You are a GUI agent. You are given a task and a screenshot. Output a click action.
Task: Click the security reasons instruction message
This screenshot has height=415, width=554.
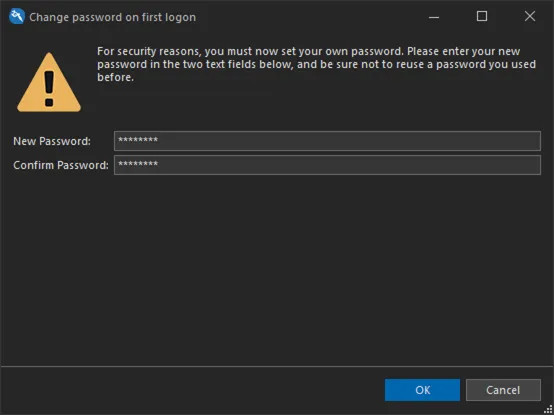(x=317, y=64)
